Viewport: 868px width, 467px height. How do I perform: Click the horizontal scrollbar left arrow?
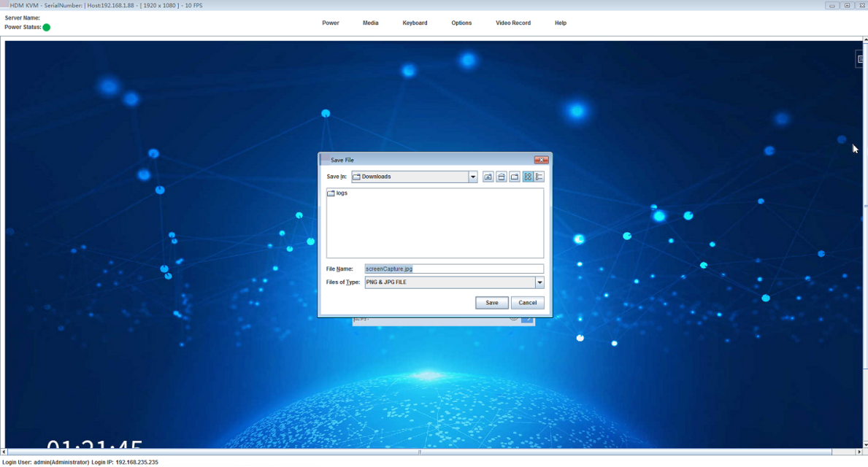pos(4,452)
